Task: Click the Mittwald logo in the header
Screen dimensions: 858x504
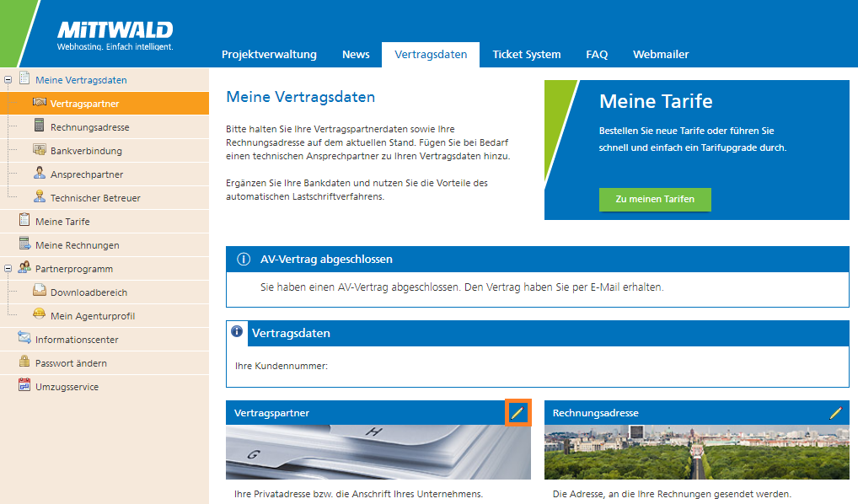Action: (x=115, y=36)
